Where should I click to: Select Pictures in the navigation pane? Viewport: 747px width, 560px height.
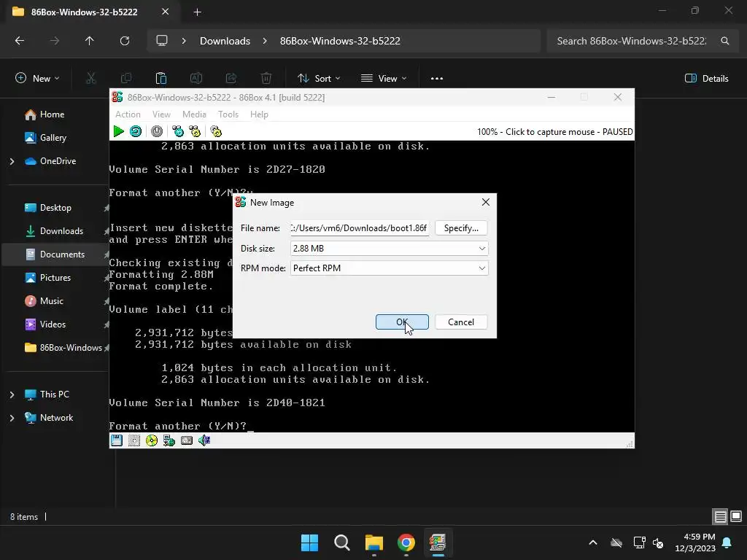tap(55, 278)
